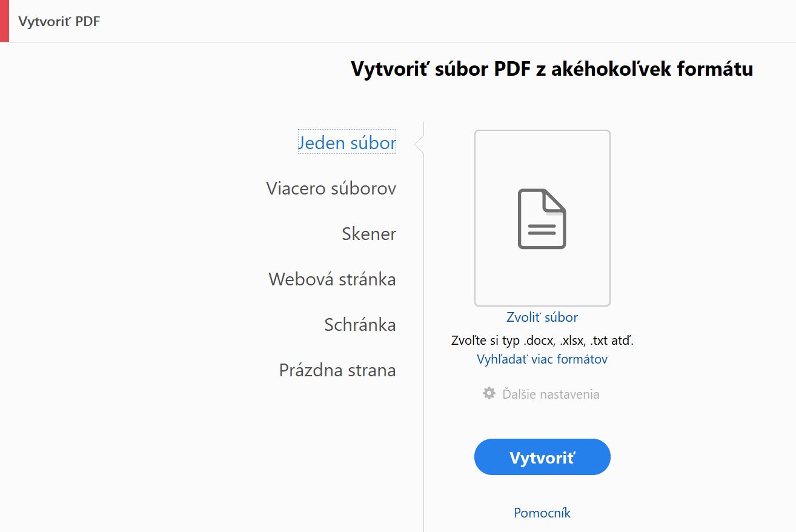Select the Viacero súborov option
The width and height of the screenshot is (796, 532).
[331, 188]
